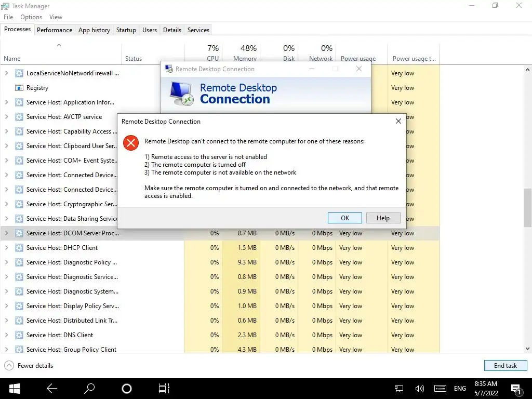The height and width of the screenshot is (399, 532).
Task: Click gear icon of Service Host: DNS Client
Action: 19,335
